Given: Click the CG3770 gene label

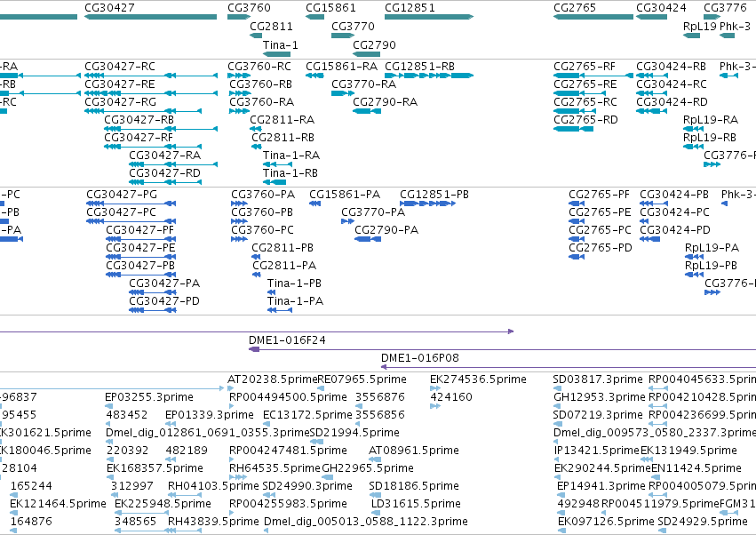Looking at the screenshot, I should click(353, 26).
